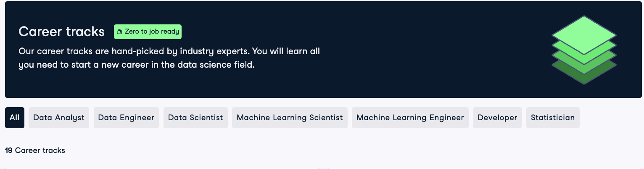Click the career tracks description paragraph
This screenshot has width=644, height=169.
(168, 58)
